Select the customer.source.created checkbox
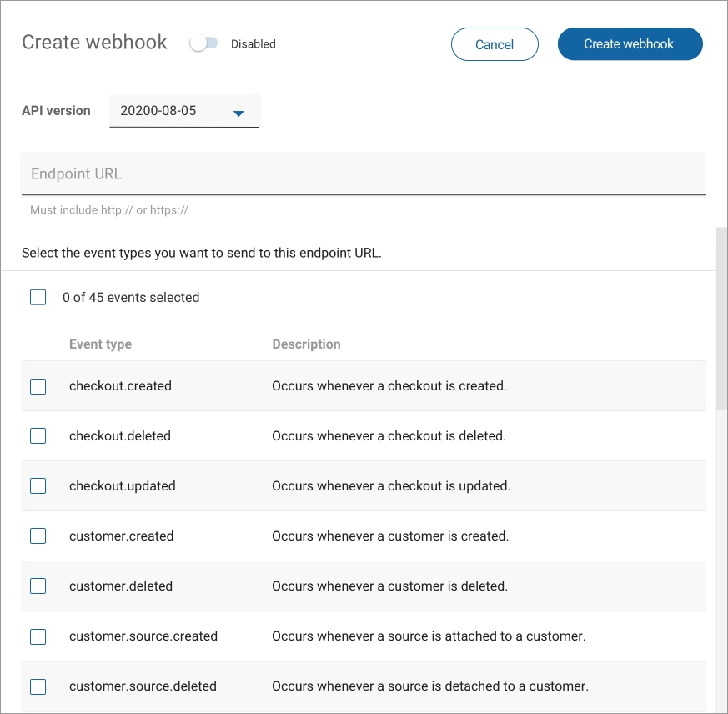This screenshot has width=728, height=714. [x=38, y=636]
